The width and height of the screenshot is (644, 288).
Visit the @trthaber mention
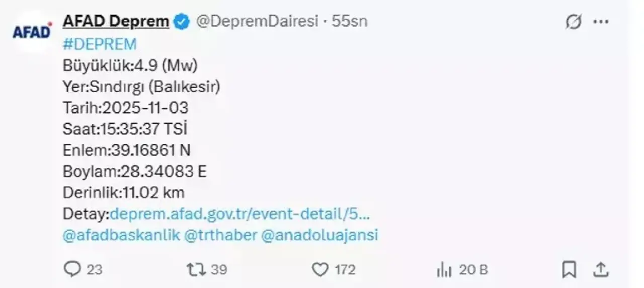(x=221, y=235)
